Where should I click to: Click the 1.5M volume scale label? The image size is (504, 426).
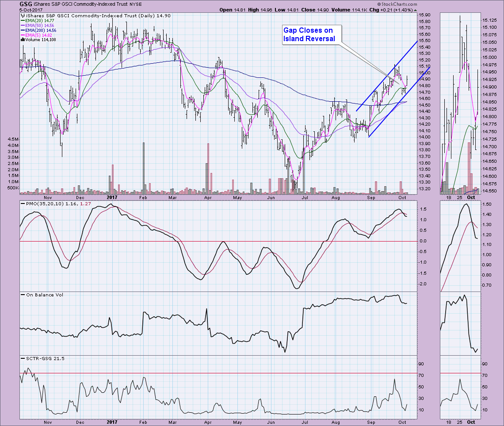(x=13, y=176)
